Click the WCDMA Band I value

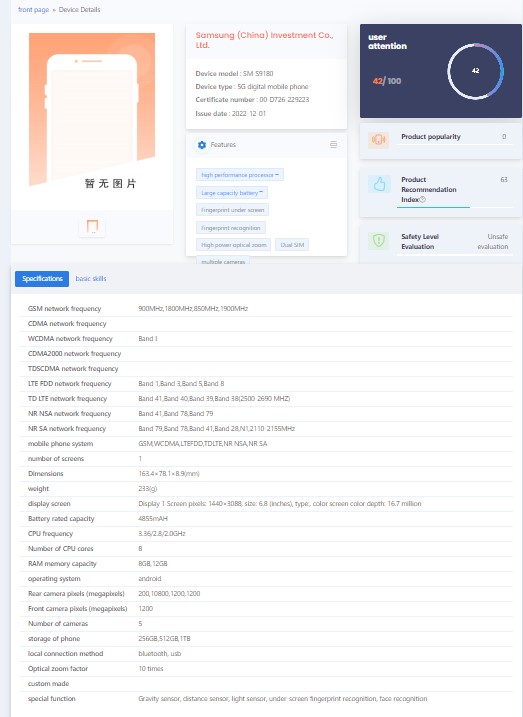[148, 339]
